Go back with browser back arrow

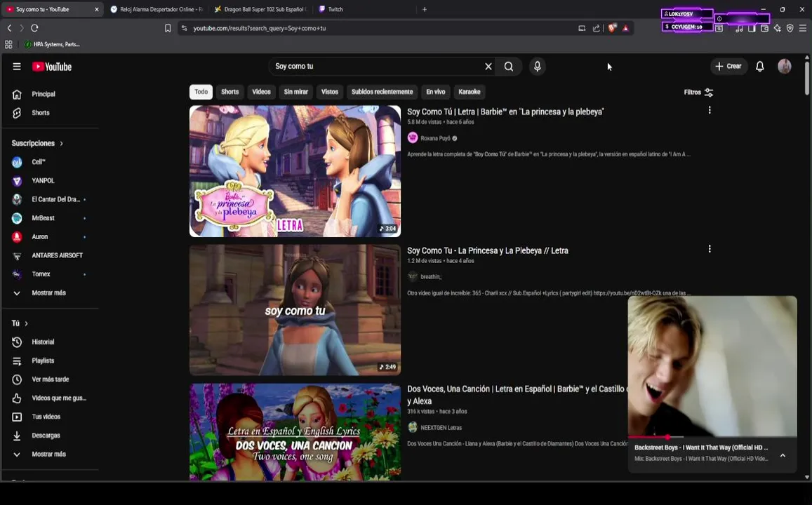click(9, 28)
